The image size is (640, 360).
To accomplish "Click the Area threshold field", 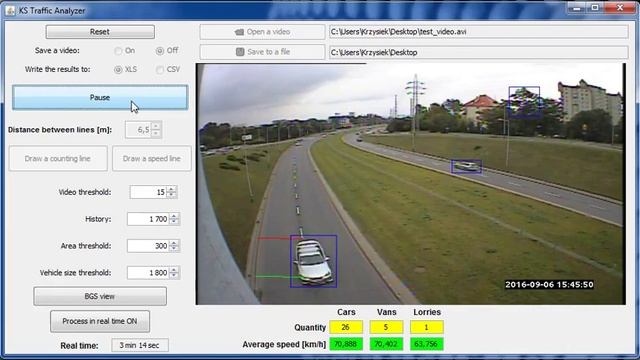I will pos(148,246).
